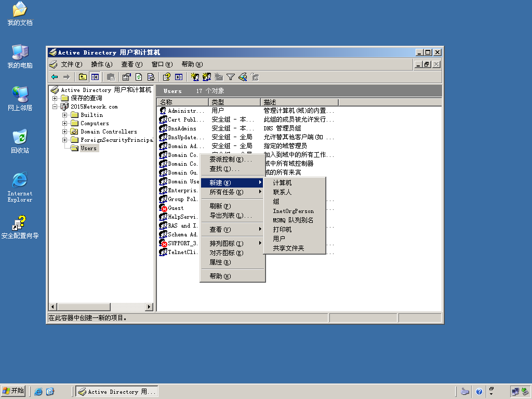Screen dimensions: 532x399
Task: Click right arrow of tree horizontal scrollbar
Action: pos(149,307)
